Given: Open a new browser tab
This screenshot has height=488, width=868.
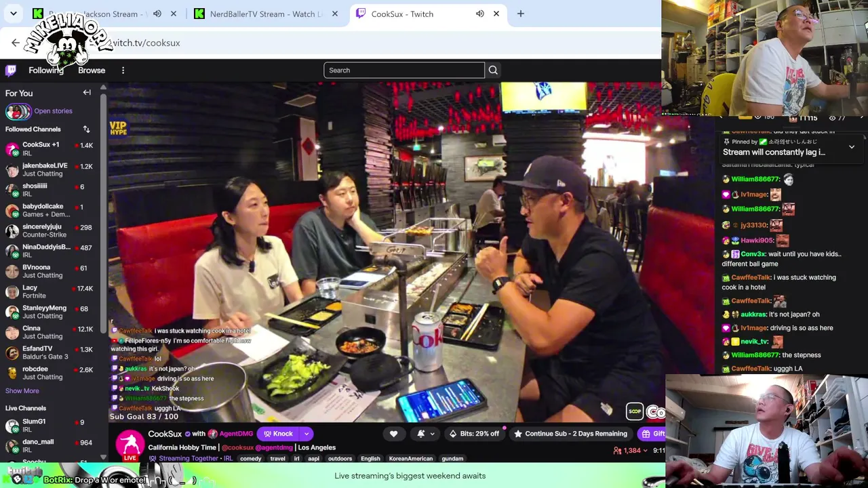Looking at the screenshot, I should point(520,14).
